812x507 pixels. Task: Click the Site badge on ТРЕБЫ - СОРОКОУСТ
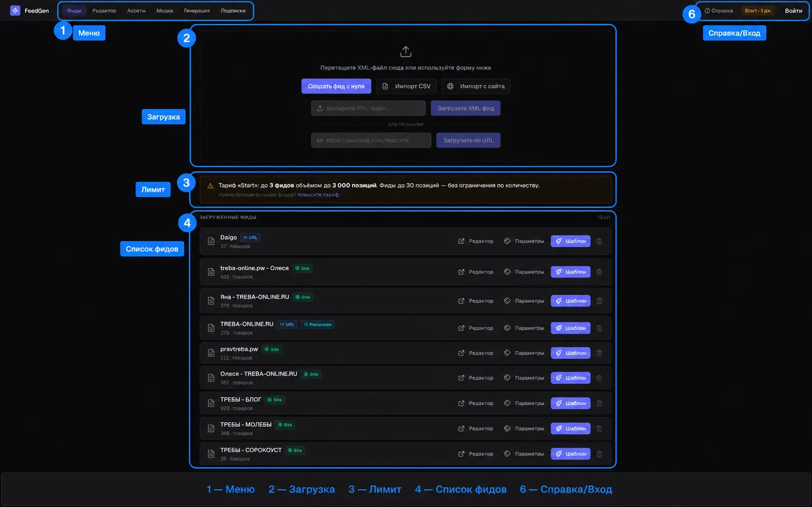point(295,450)
